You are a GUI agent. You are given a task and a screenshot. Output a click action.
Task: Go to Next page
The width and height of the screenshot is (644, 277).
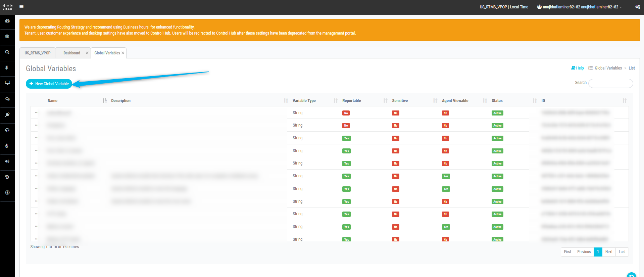point(609,252)
